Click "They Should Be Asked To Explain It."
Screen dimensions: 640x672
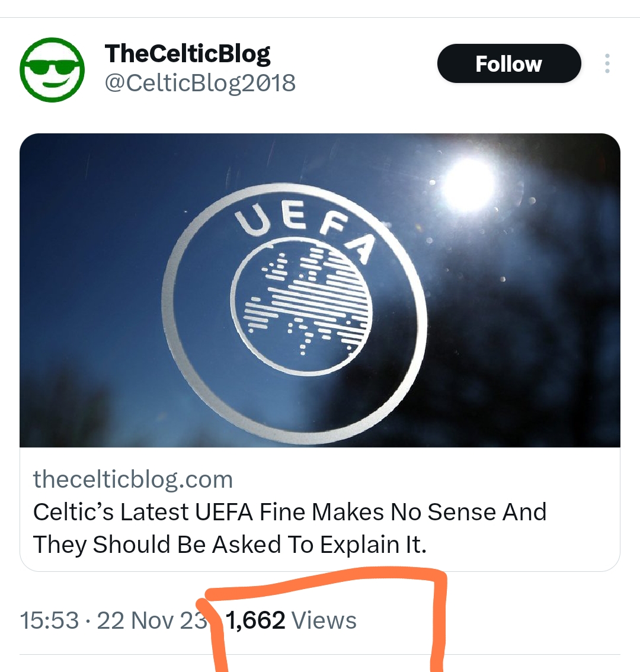pyautogui.click(x=230, y=545)
